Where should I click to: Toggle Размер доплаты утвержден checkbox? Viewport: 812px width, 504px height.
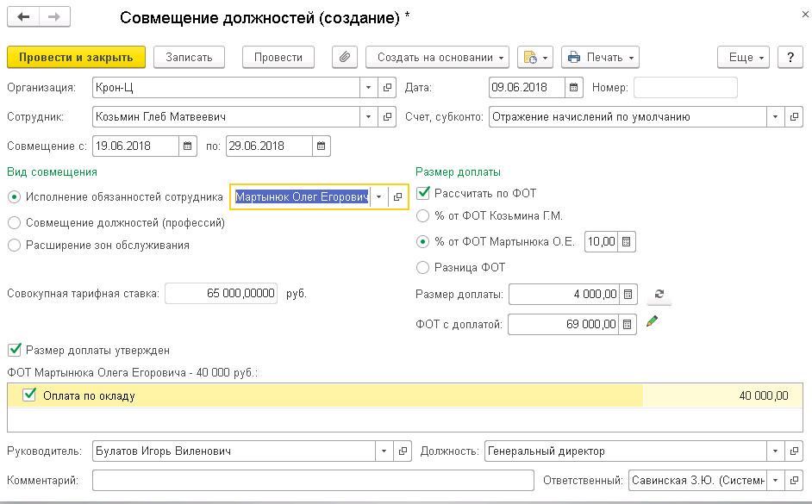point(15,351)
